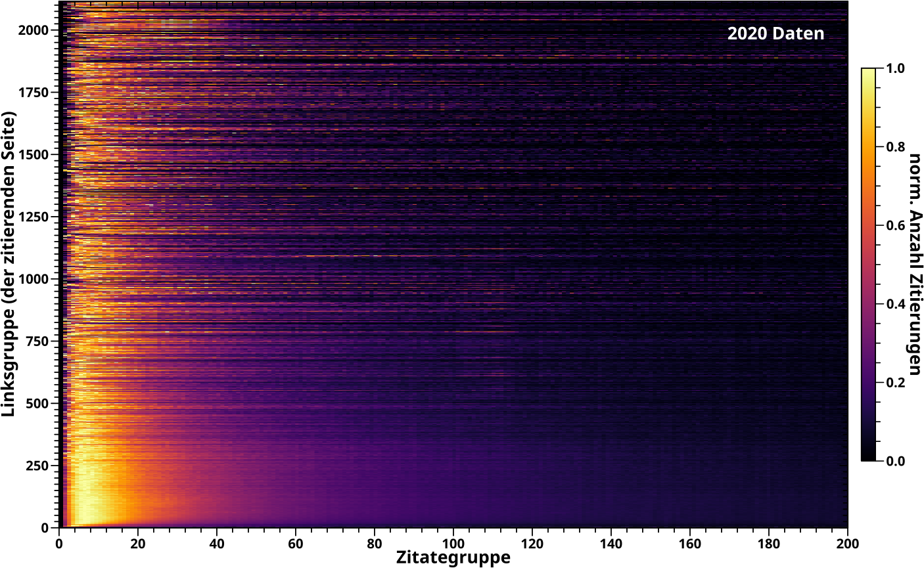This screenshot has height=568, width=924.
Task: Click y-axis tick label 1000
Action: pos(34,279)
